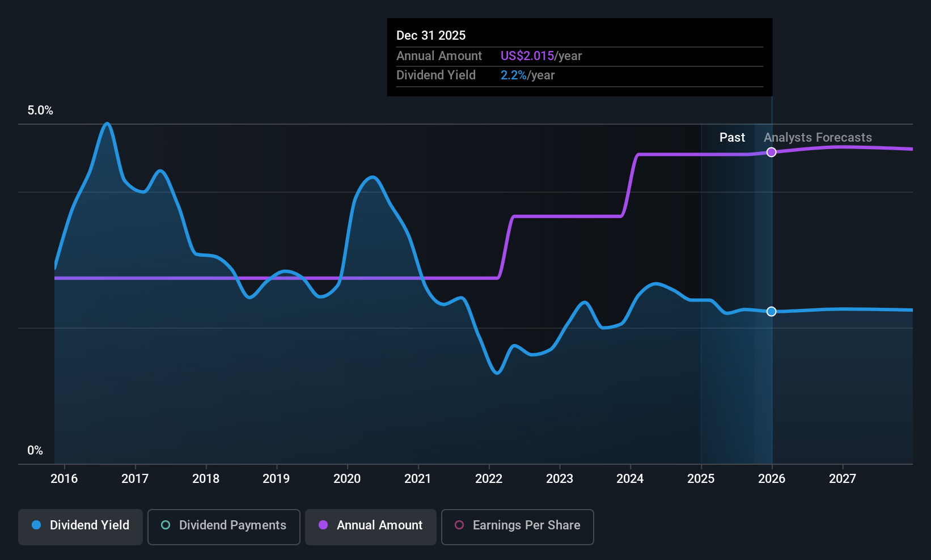
Task: Enable the Dividend Payments series
Action: tap(223, 526)
